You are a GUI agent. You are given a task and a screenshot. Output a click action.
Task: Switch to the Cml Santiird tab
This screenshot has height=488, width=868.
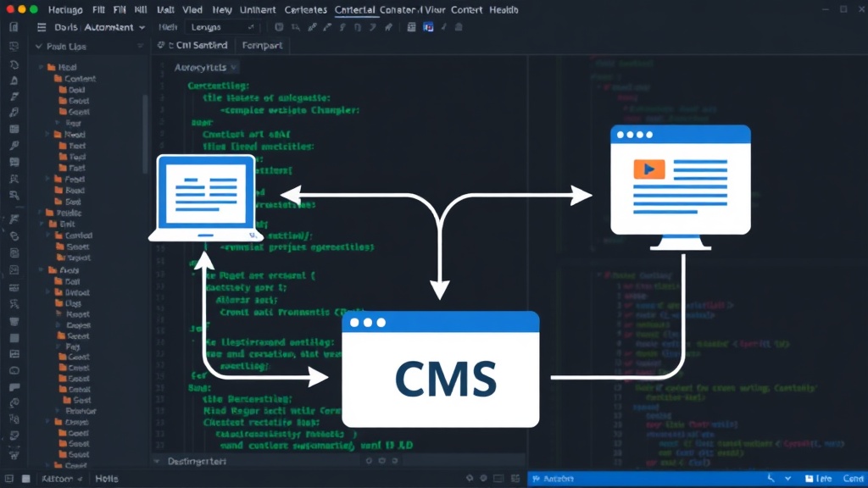(192, 46)
